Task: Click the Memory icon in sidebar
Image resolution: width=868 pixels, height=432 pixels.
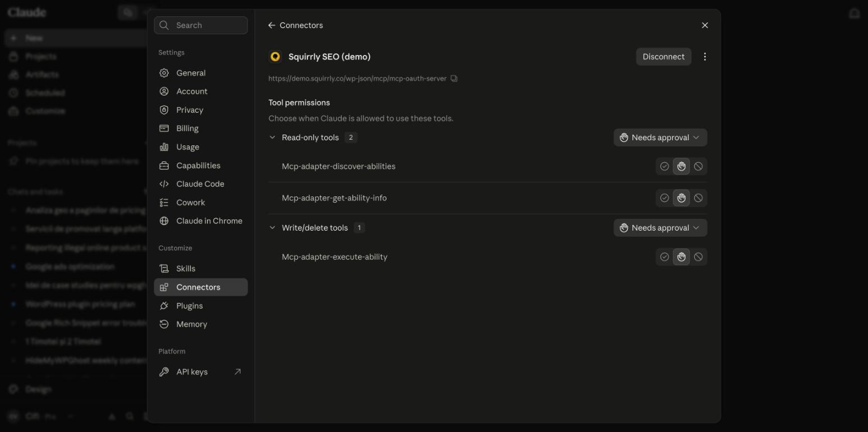Action: [x=164, y=324]
